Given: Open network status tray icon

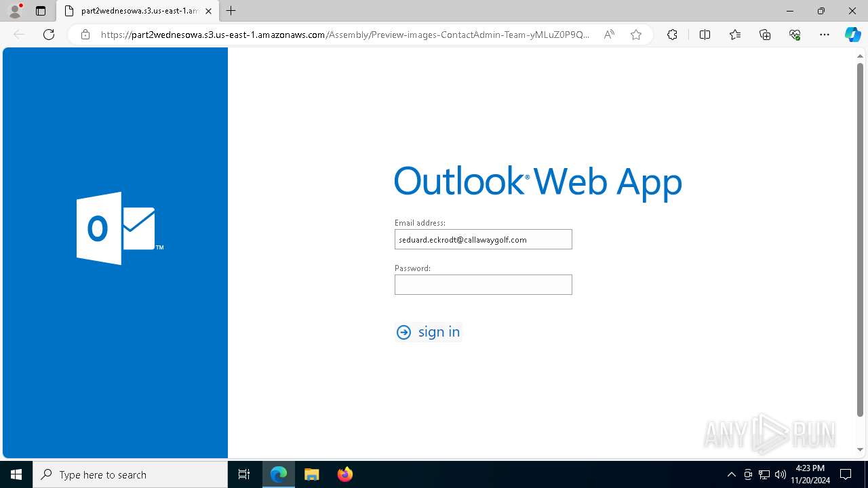Looking at the screenshot, I should 764,474.
